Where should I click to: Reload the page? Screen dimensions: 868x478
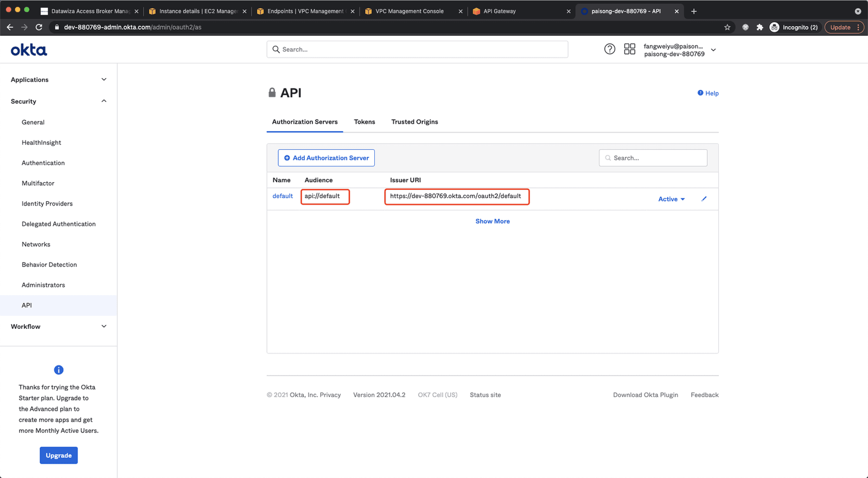[x=39, y=27]
